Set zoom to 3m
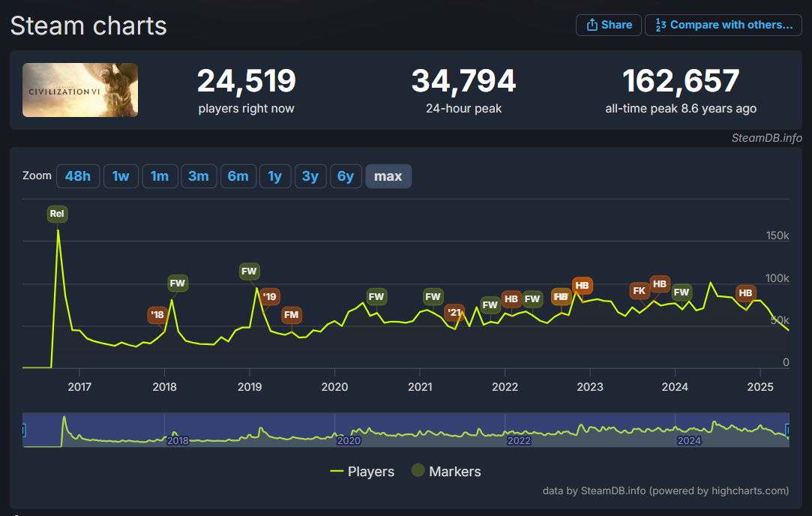The width and height of the screenshot is (812, 516). (x=199, y=176)
